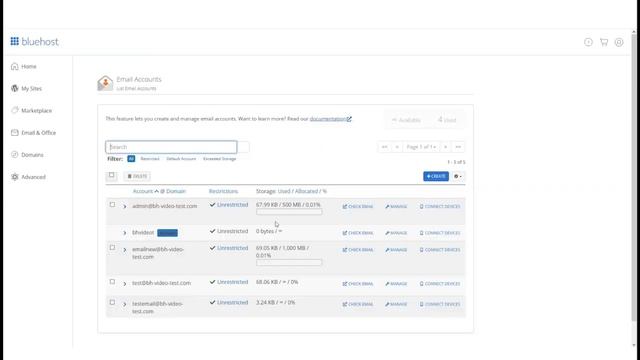This screenshot has height=360, width=640.
Task: Sort by the Used storage header
Action: pos(284,191)
